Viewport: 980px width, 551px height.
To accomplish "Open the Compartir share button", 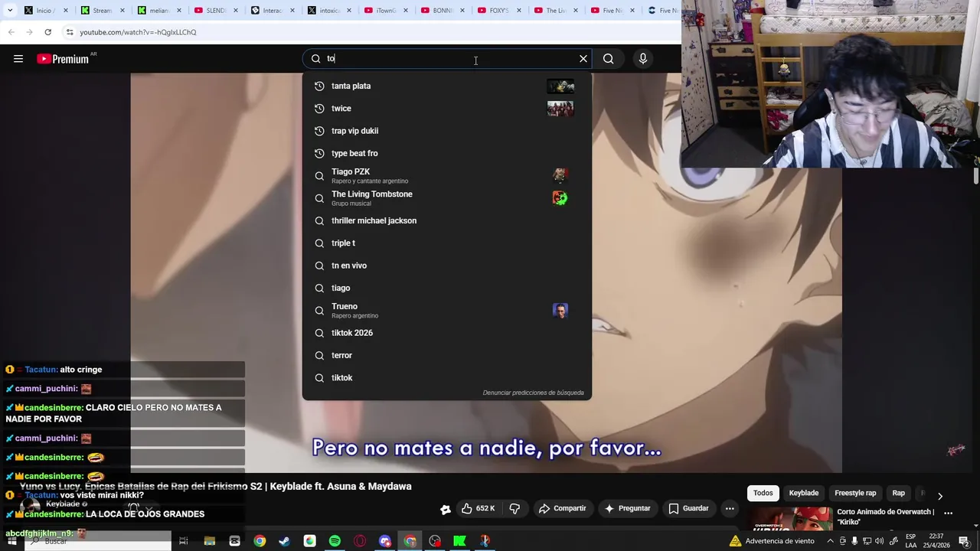I will click(x=562, y=508).
